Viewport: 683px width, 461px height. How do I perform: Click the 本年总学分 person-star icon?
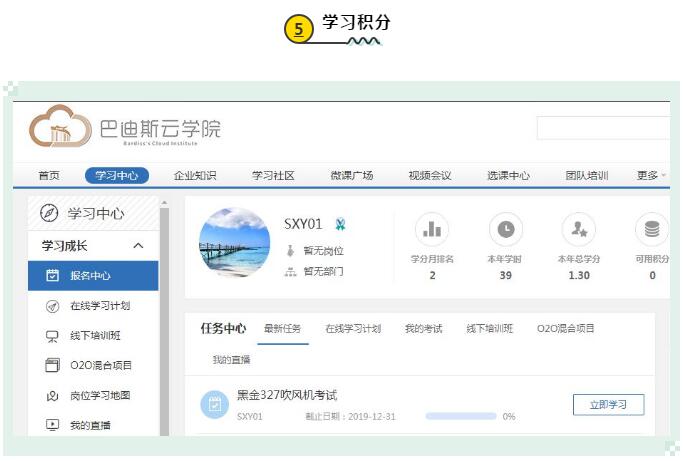[x=578, y=229]
